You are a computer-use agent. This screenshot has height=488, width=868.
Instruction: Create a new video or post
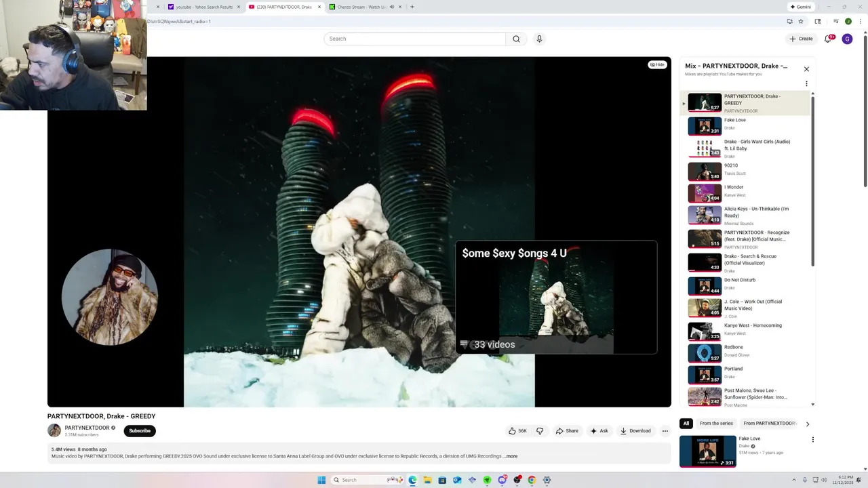coord(801,39)
